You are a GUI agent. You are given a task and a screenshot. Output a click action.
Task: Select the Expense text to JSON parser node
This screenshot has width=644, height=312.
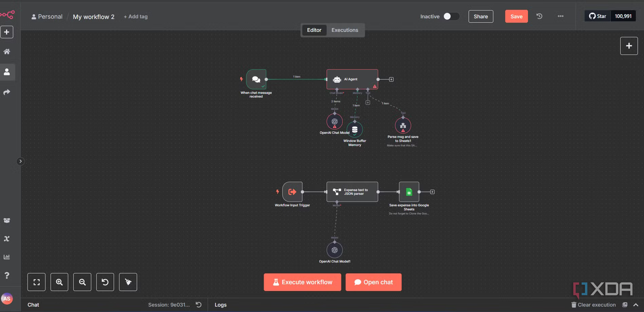coord(352,192)
